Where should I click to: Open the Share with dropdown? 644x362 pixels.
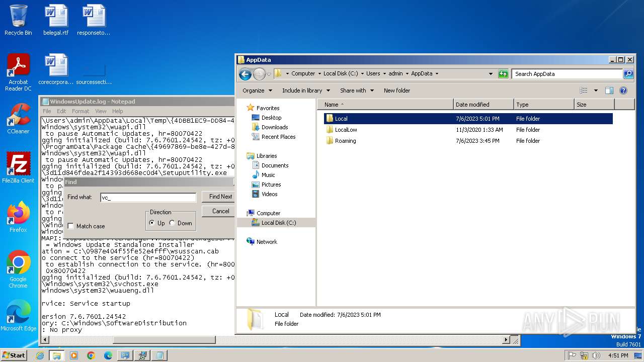[357, 90]
